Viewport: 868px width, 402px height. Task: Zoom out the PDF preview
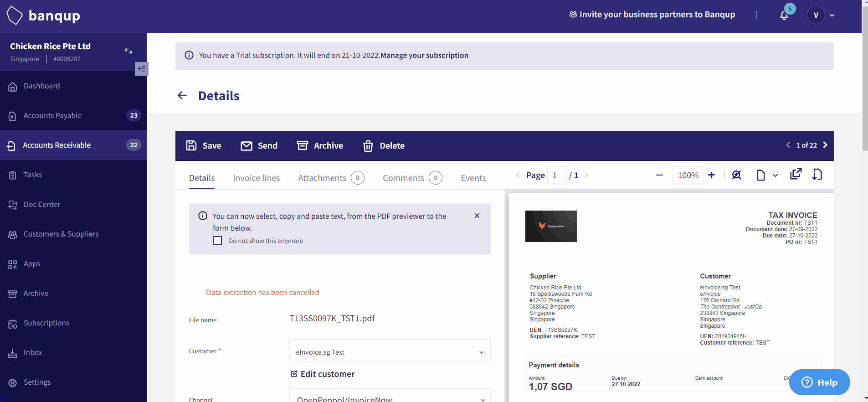(x=659, y=175)
